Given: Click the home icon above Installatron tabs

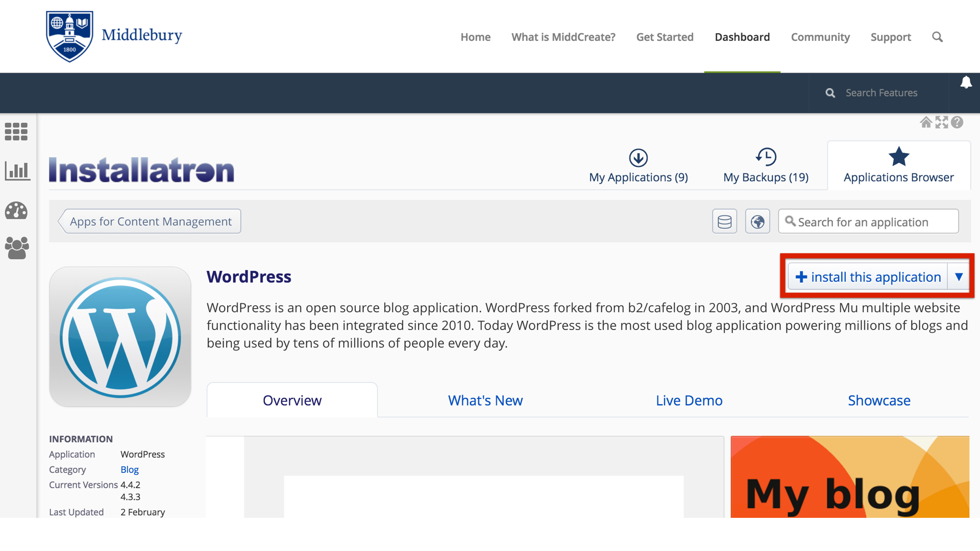Looking at the screenshot, I should point(926,122).
